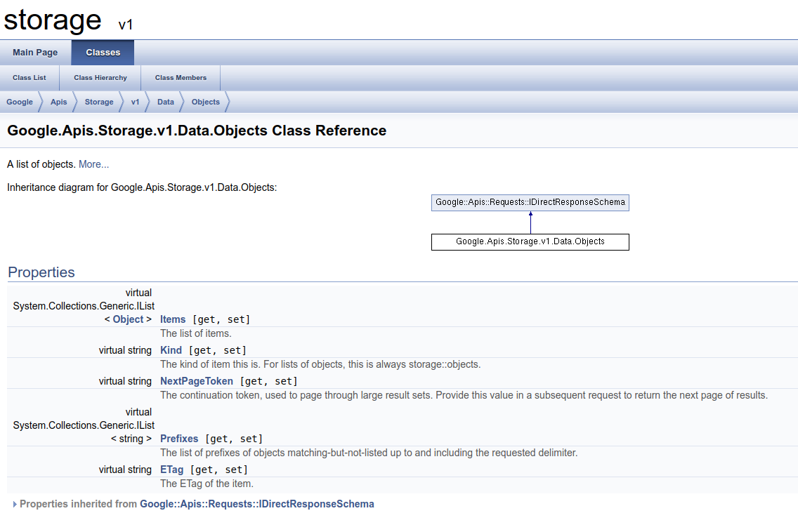Navigate to Apis via breadcrumb

(58, 102)
